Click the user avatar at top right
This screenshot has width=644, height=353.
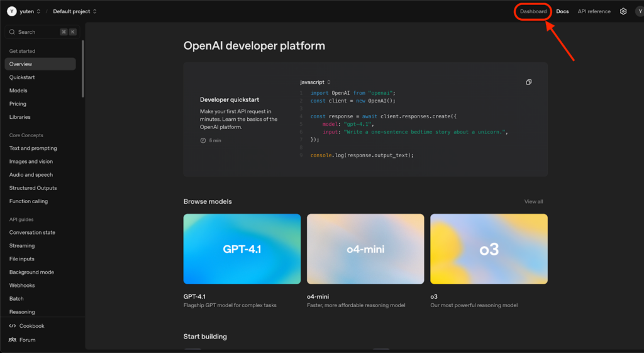click(x=640, y=11)
